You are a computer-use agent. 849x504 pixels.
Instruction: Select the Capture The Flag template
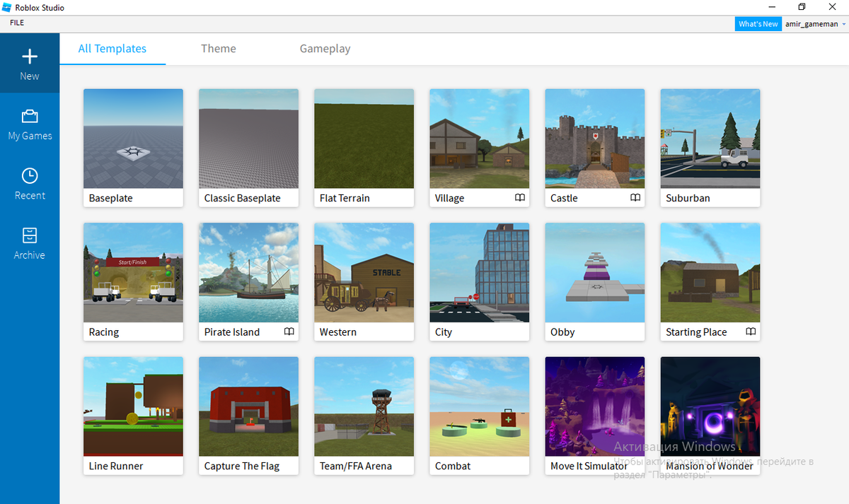248,416
